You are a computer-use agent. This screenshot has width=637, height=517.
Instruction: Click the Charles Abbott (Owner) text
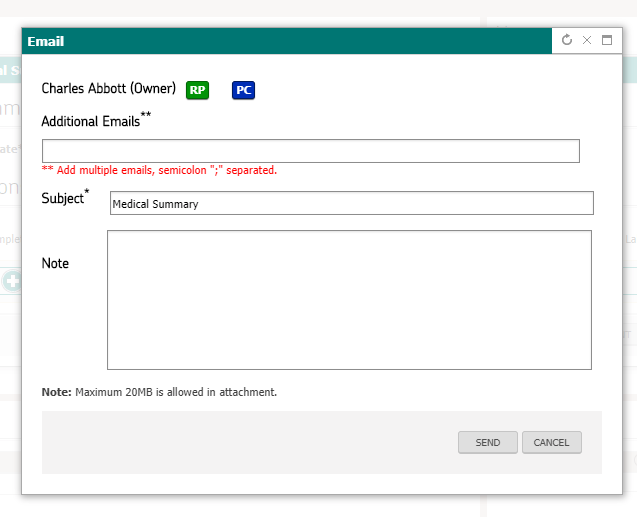tap(108, 89)
